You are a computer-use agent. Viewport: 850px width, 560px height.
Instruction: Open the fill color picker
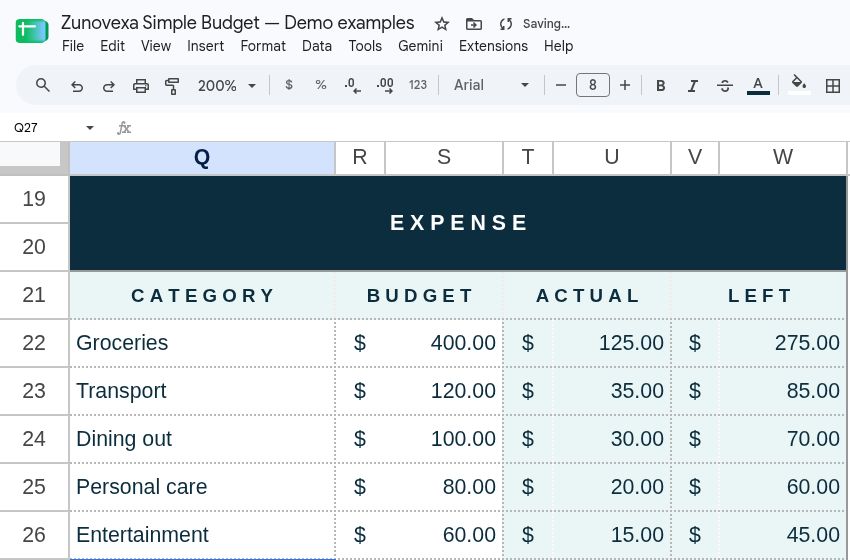coord(799,85)
